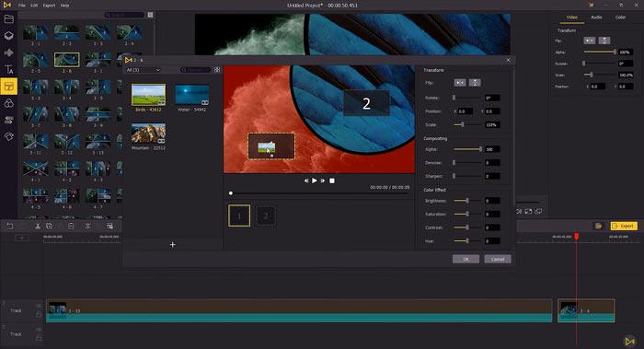The height and width of the screenshot is (349, 644).
Task: Click the list view icon beside template search
Action: point(150,15)
